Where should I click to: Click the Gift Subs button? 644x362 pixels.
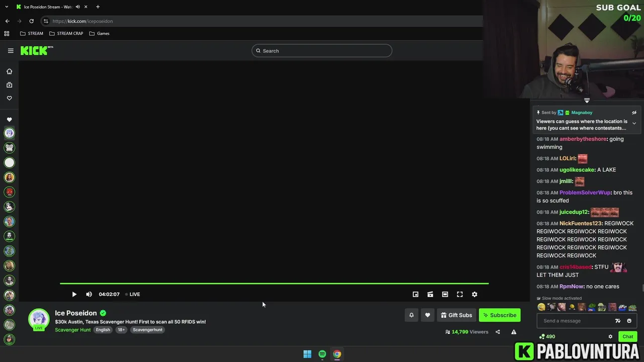(x=456, y=315)
